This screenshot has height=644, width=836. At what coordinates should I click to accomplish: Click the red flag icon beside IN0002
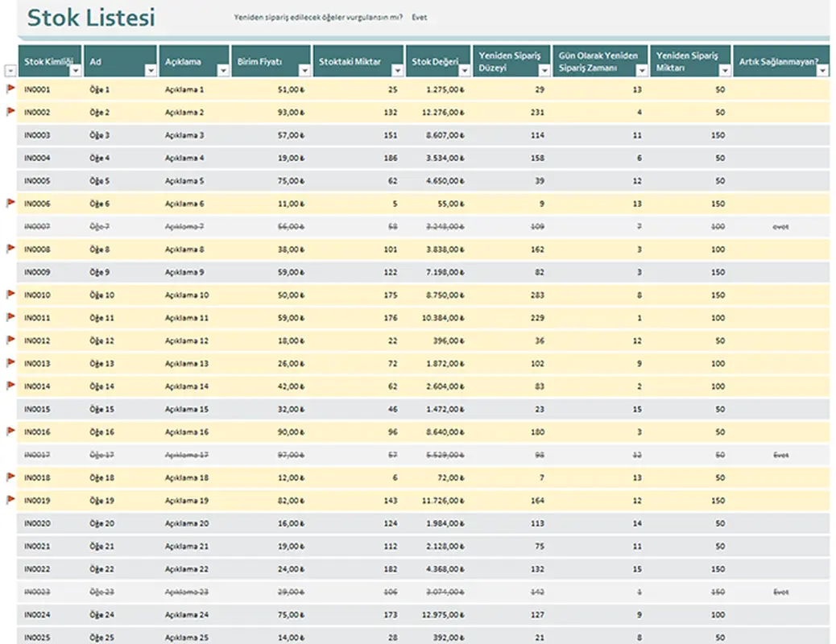pyautogui.click(x=11, y=111)
